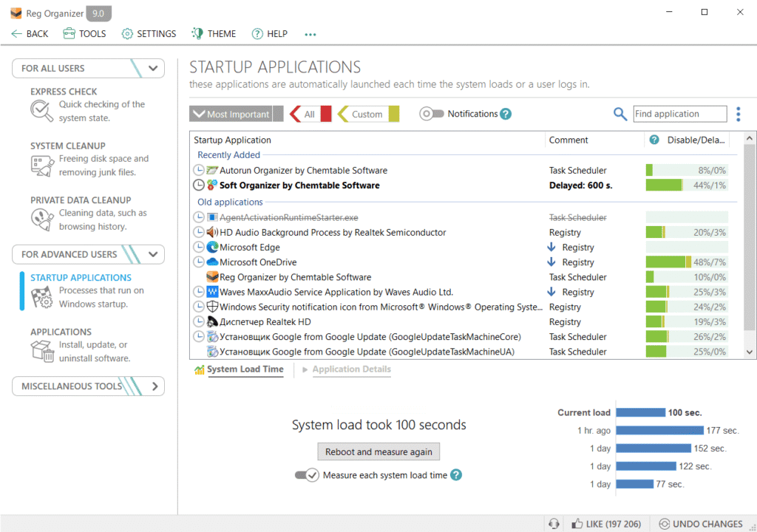The height and width of the screenshot is (532, 757).
Task: Open the Settings gear icon
Action: (x=127, y=34)
